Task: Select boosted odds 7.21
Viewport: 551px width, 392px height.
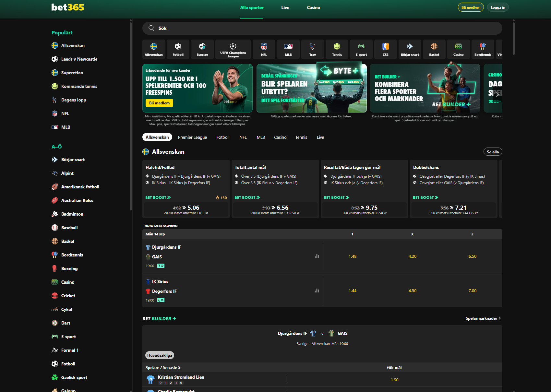Action: (x=454, y=209)
